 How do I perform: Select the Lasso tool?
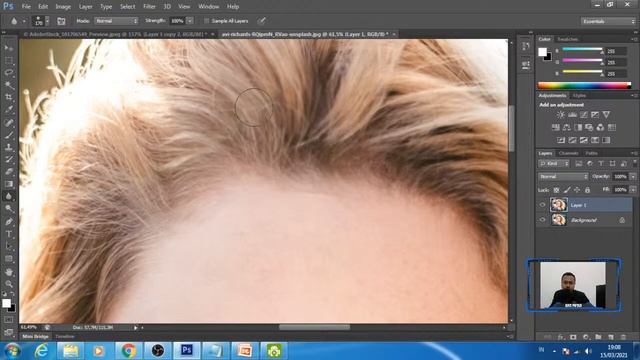pyautogui.click(x=9, y=73)
